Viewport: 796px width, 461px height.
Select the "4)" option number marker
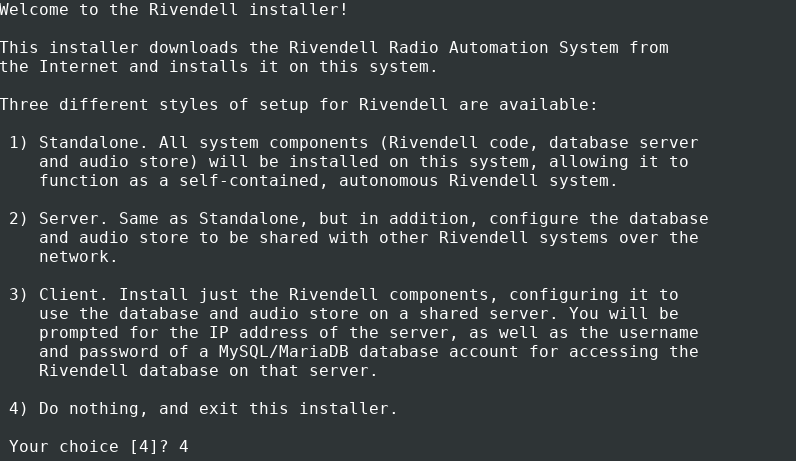19,408
